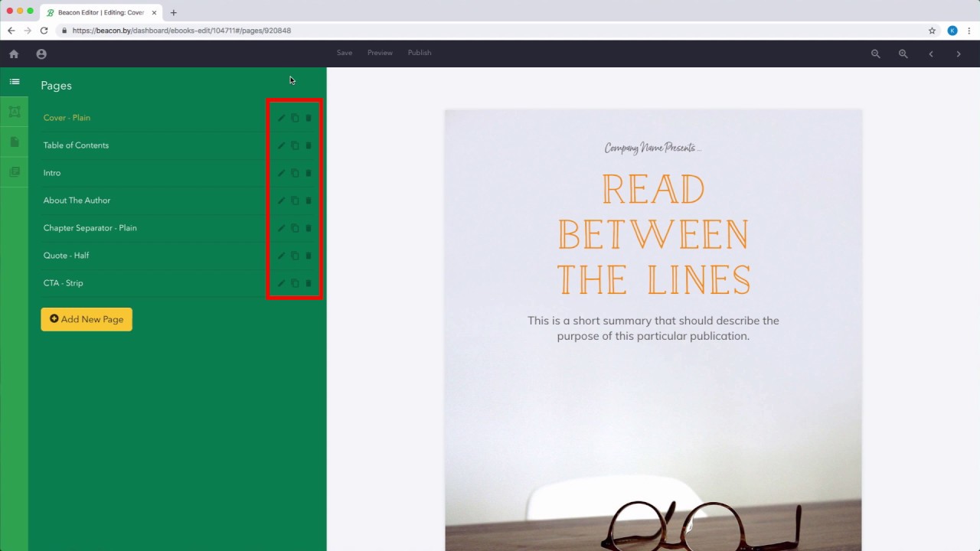The image size is (980, 551).
Task: Go to the previous page with left chevron
Action: (931, 54)
